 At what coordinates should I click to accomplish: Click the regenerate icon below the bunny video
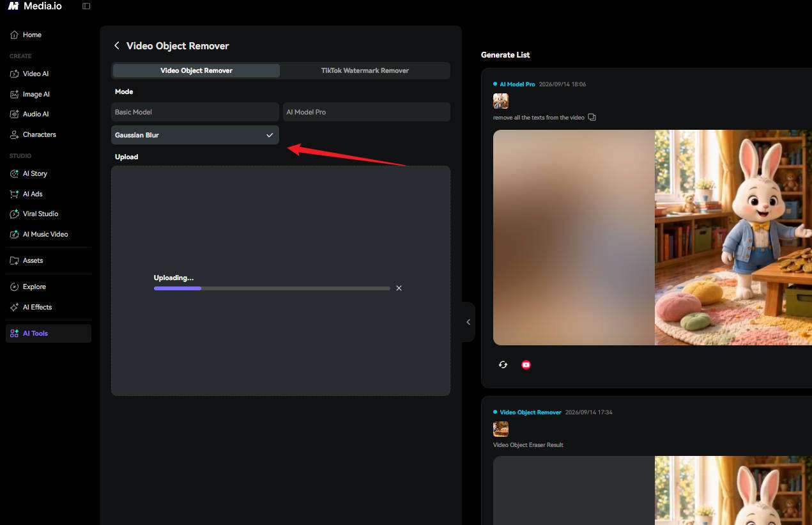[x=503, y=364]
